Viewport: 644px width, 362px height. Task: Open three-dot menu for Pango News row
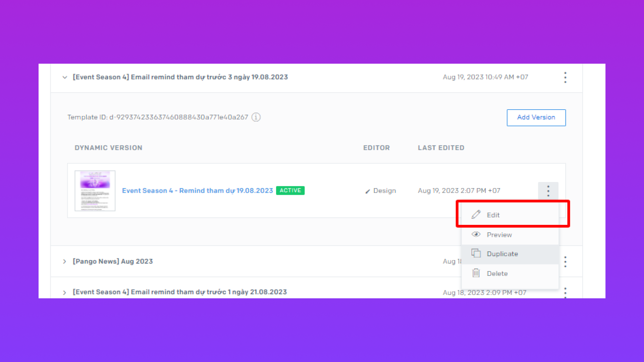[565, 261]
